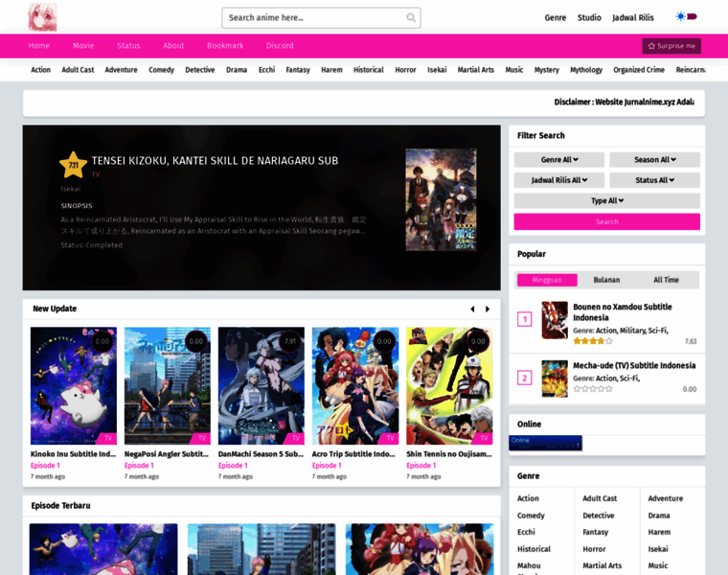Click Genre link in top header
728x575 pixels.
pyautogui.click(x=556, y=17)
